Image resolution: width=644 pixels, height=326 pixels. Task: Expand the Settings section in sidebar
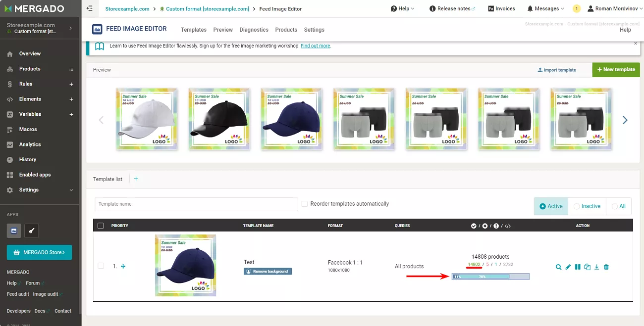(71, 190)
